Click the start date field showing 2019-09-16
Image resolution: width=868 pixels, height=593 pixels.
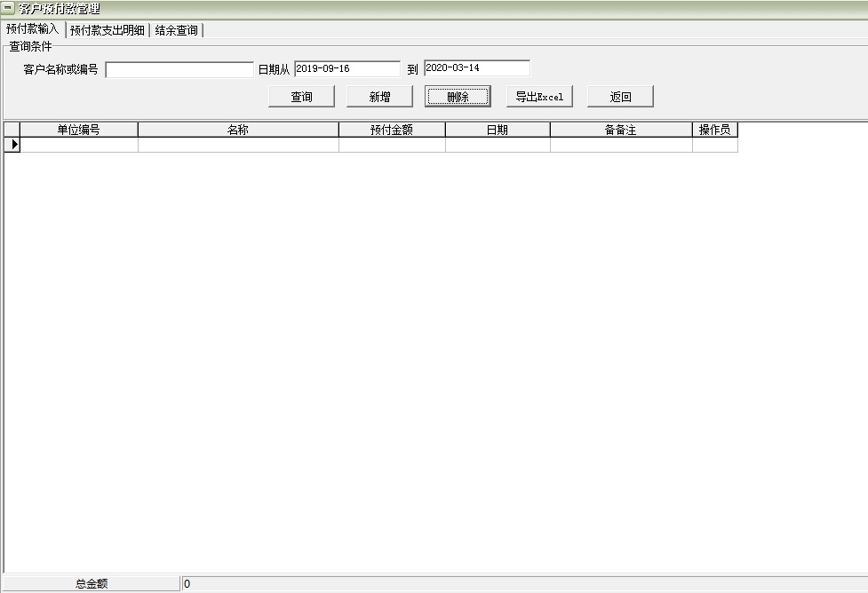point(348,67)
